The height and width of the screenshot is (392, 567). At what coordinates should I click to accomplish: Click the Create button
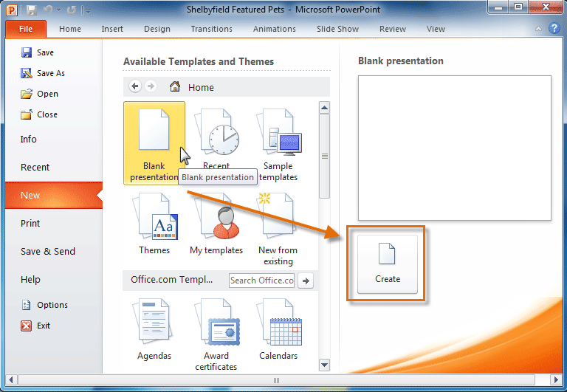pos(388,264)
